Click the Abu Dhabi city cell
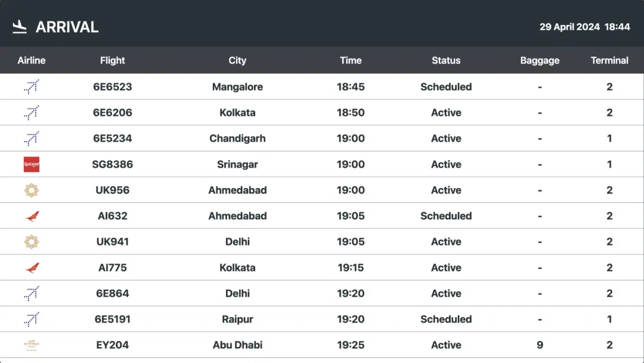The height and width of the screenshot is (363, 644). pos(237,345)
